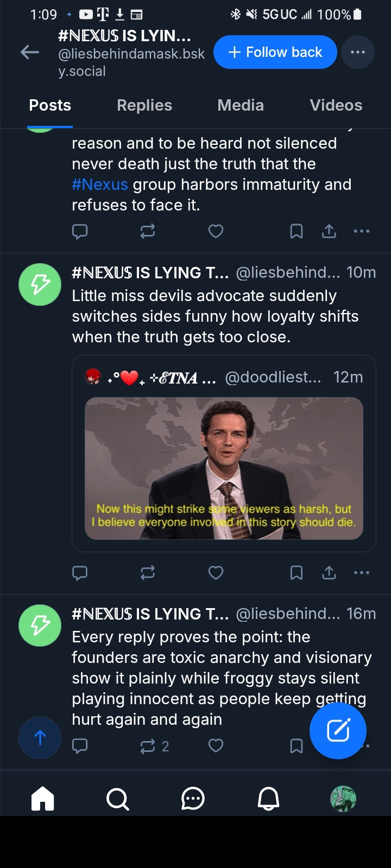Tap the scroll-to-top arrow button
This screenshot has width=391, height=868.
(40, 737)
